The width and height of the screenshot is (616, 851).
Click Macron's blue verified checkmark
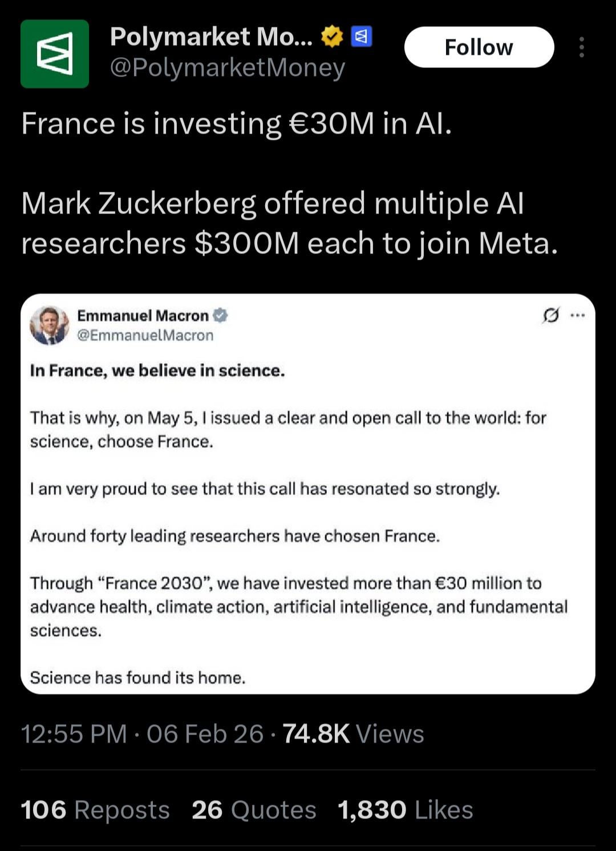220,315
